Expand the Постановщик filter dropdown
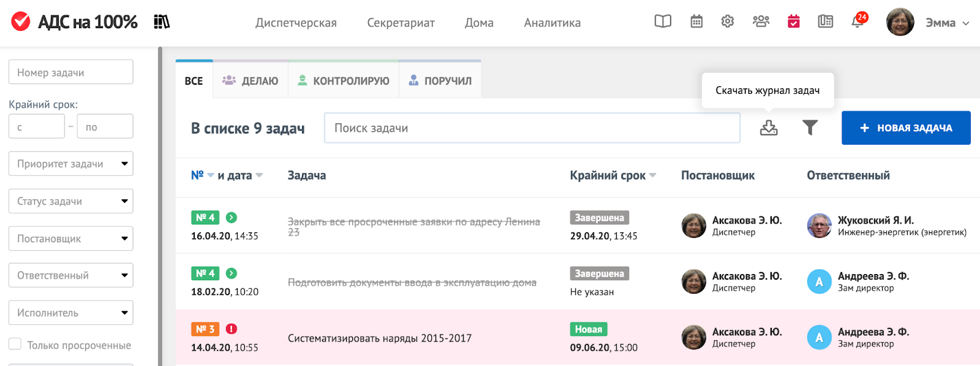The image size is (980, 366). (x=71, y=238)
